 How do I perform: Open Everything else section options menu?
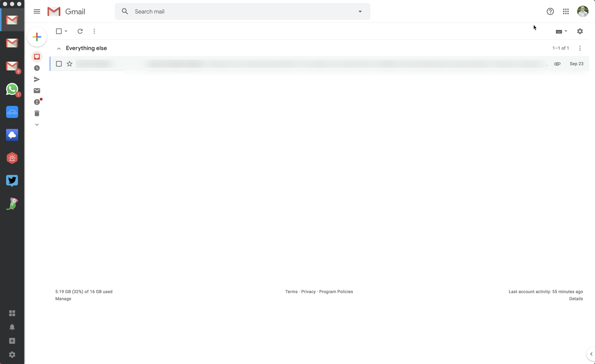coord(580,48)
